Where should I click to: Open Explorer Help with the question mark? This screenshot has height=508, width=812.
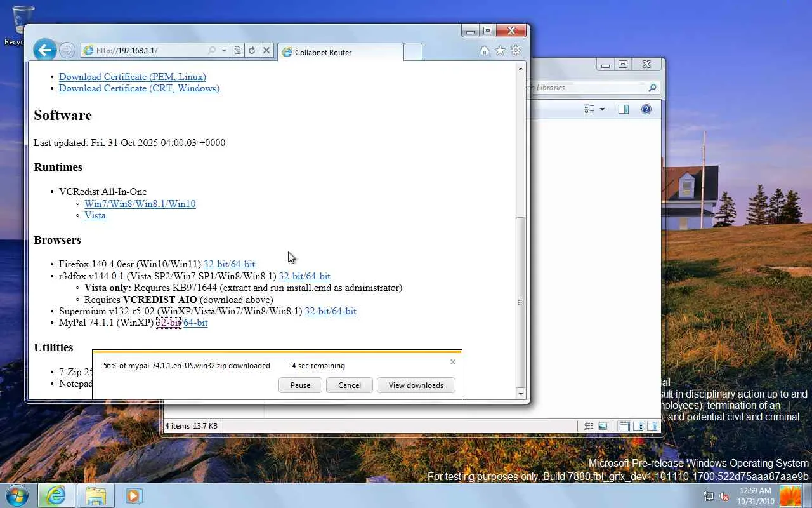(646, 109)
